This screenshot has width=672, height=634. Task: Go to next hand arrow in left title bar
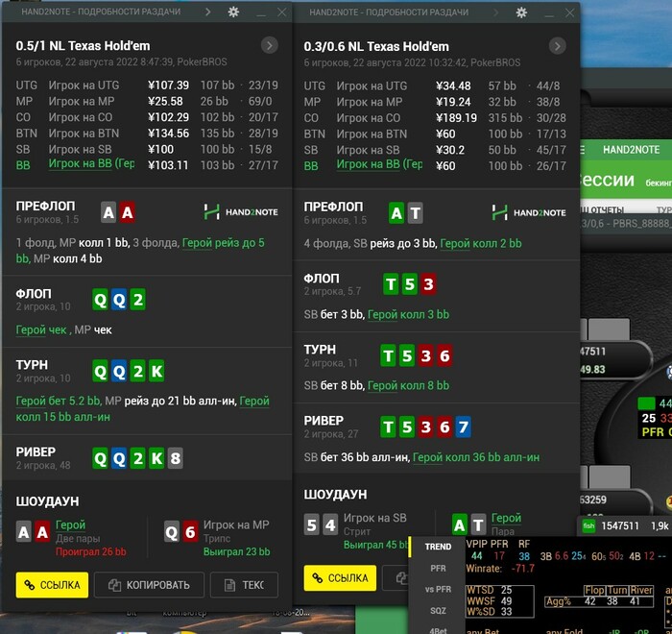click(x=208, y=12)
